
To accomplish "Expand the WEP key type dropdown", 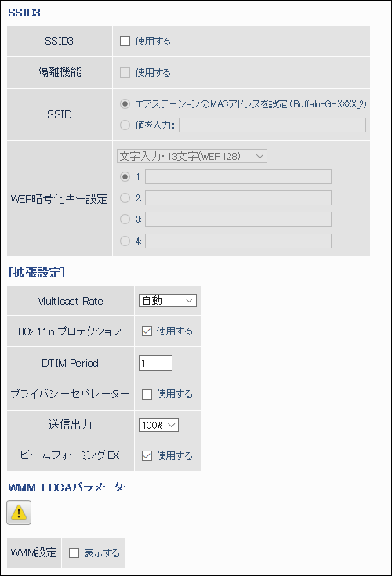I will [x=192, y=156].
